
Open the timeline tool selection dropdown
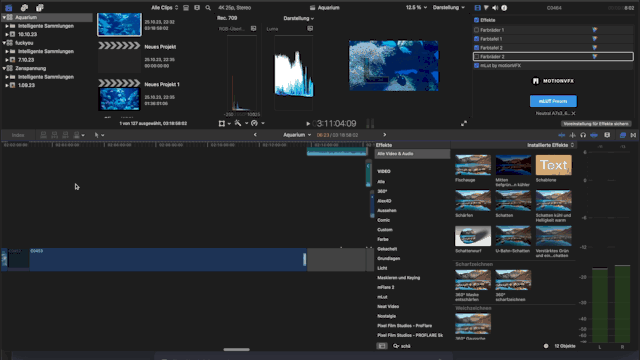[99, 135]
